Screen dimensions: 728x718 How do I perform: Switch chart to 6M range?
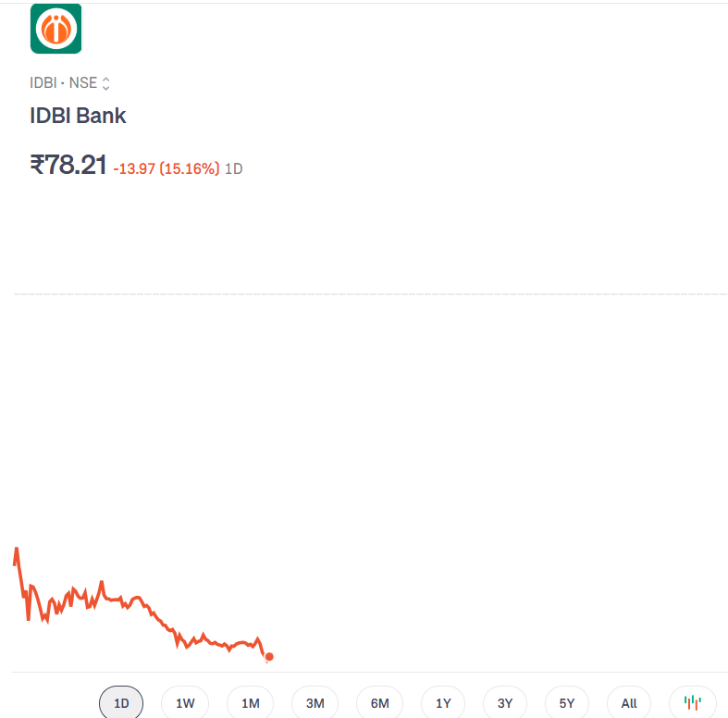click(x=379, y=703)
